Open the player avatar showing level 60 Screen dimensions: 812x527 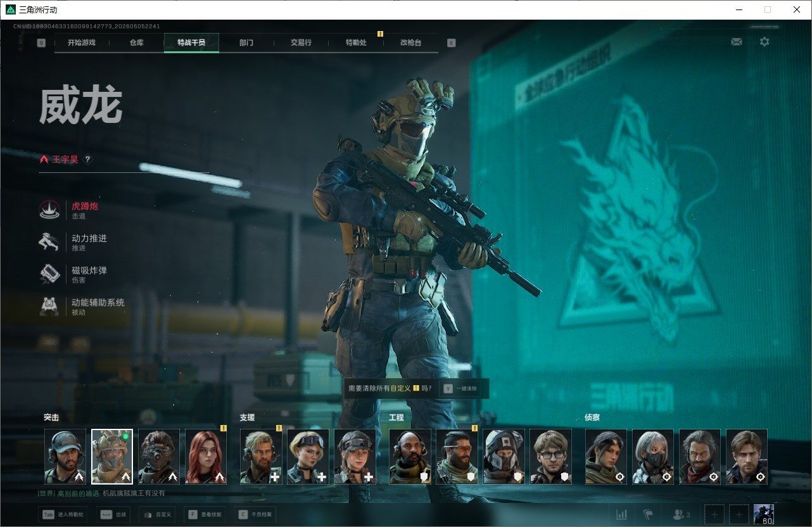[x=764, y=515]
